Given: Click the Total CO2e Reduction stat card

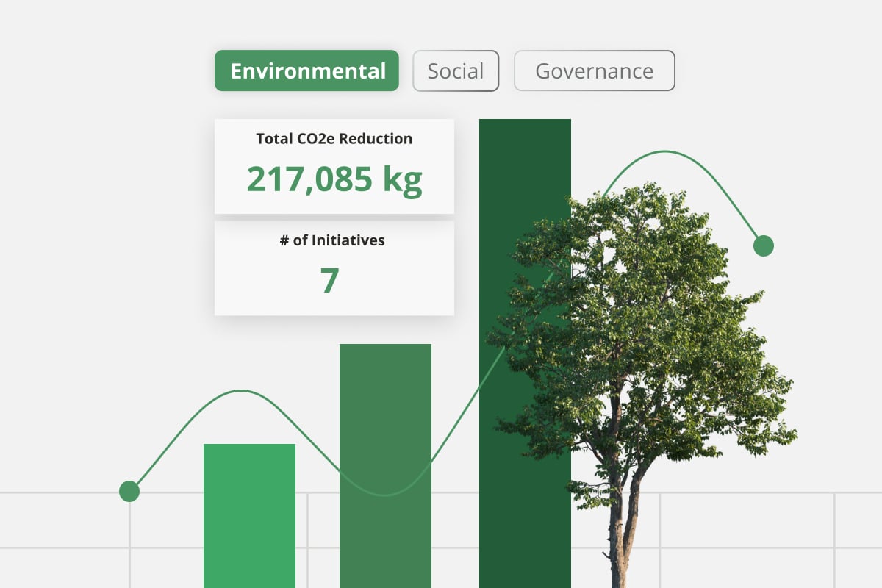Looking at the screenshot, I should [334, 165].
